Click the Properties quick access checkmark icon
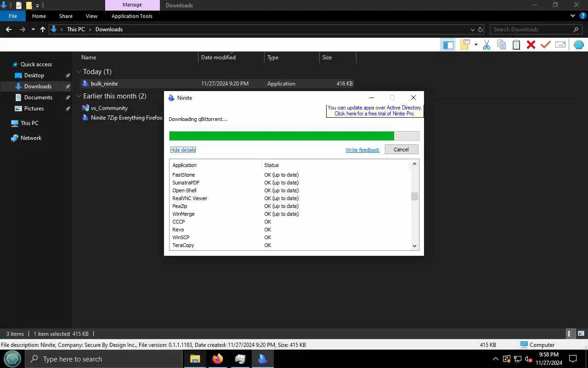The width and height of the screenshot is (588, 368). click(x=19, y=6)
